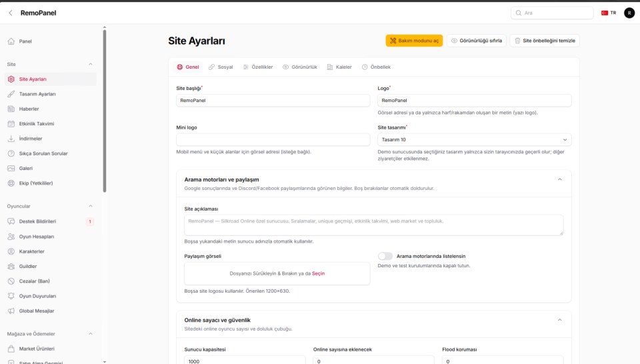
Task: Click the Paylaşım görseli drop zone
Action: [277, 273]
